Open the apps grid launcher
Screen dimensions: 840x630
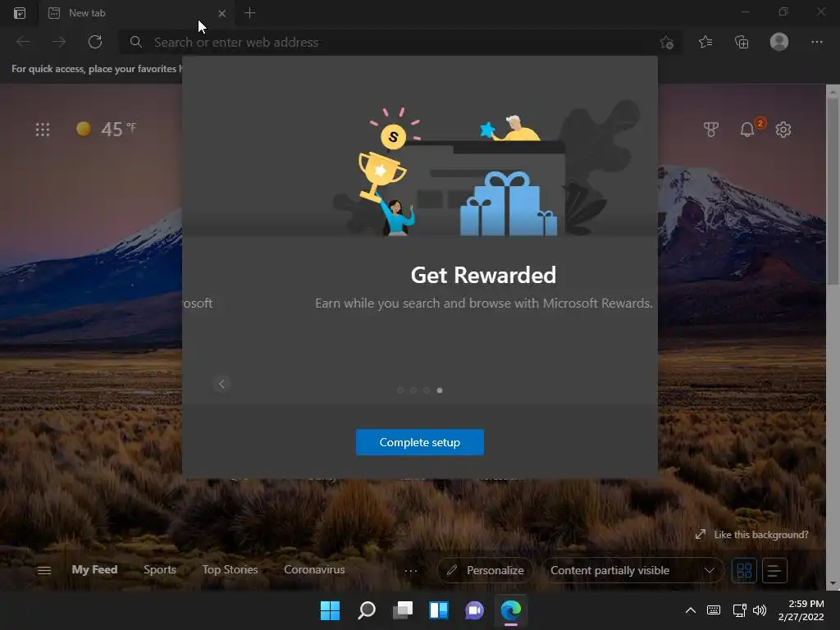coord(43,129)
